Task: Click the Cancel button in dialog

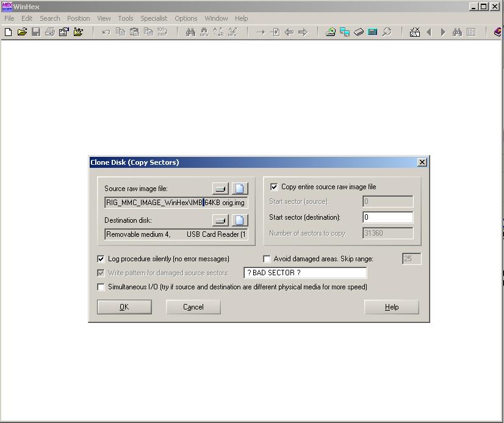Action: pos(193,307)
